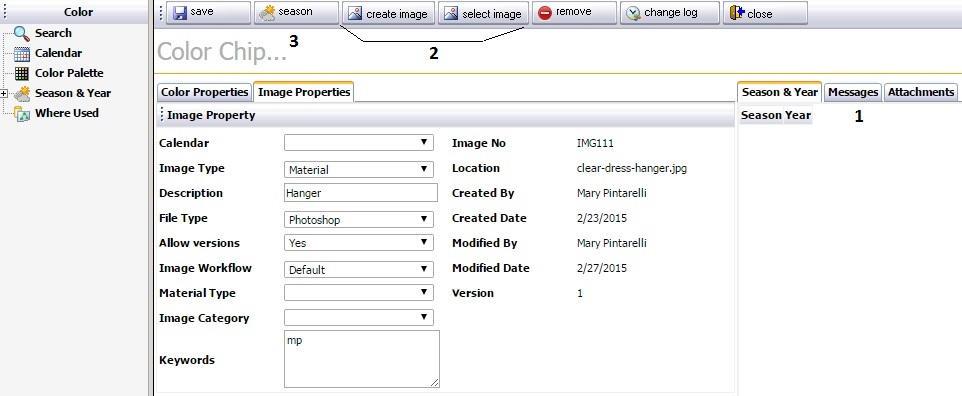Click the Description field containing Hanger
Image resolution: width=962 pixels, height=396 pixels.
click(361, 193)
